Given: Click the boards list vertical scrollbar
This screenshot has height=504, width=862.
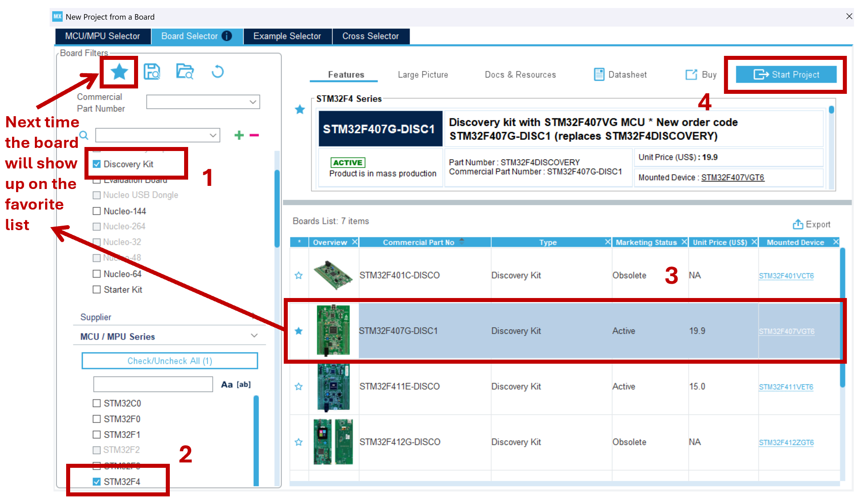Looking at the screenshot, I should (842, 317).
